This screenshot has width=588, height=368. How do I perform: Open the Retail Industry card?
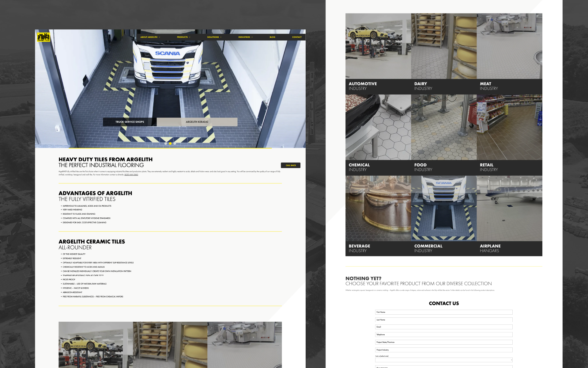coord(509,135)
